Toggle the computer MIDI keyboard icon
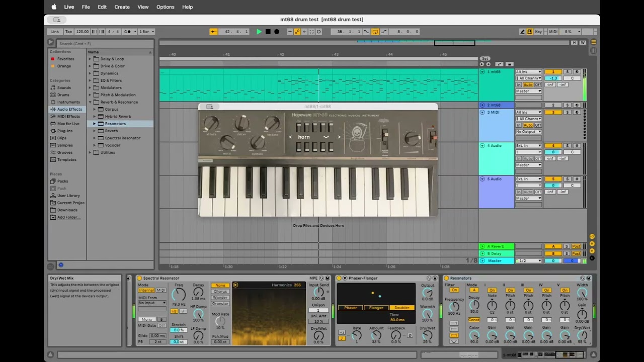This screenshot has width=644, height=362. pos(529,32)
